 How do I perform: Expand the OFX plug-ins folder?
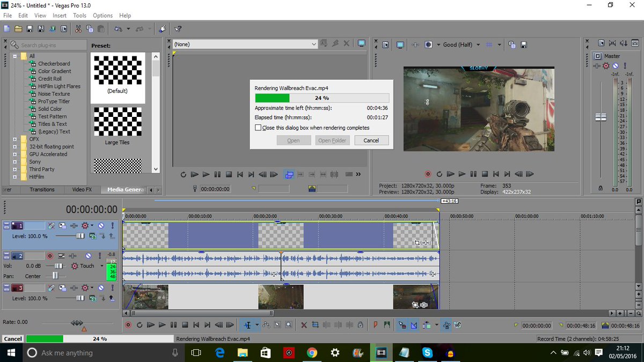[x=16, y=139]
